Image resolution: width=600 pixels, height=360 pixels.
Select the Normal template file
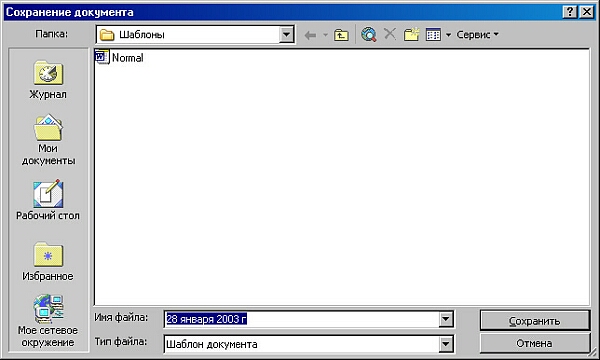pos(120,57)
